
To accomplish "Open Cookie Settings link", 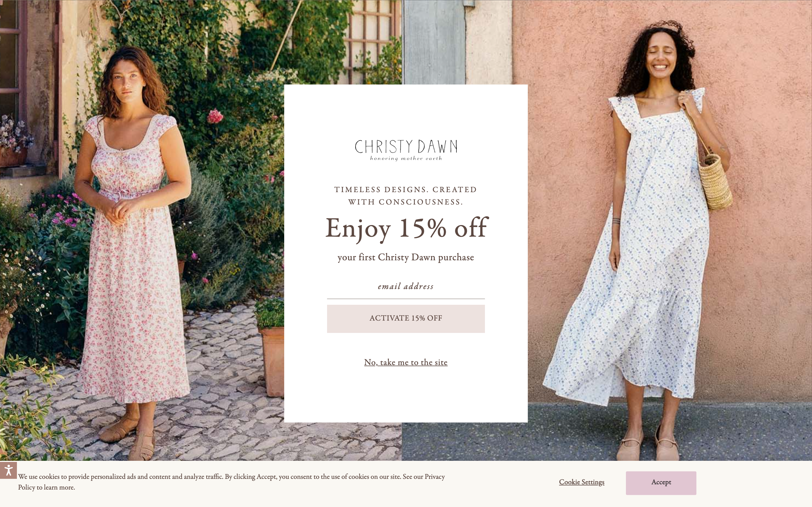I will 581,482.
